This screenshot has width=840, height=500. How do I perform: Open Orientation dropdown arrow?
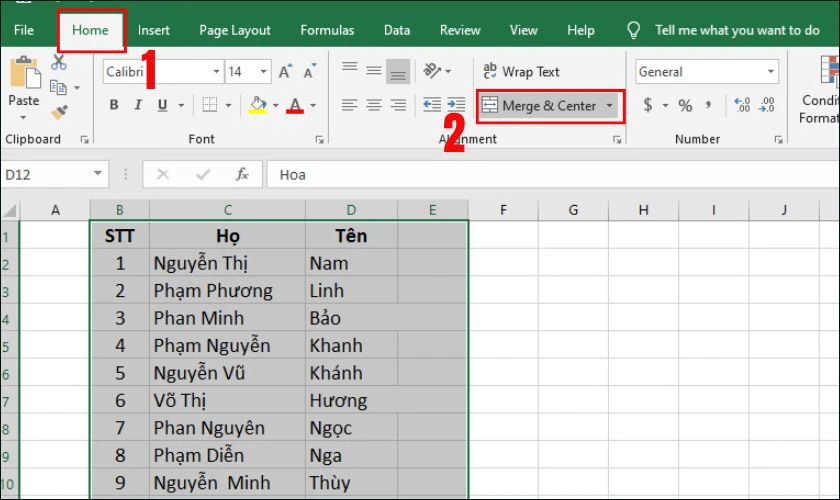click(448, 71)
